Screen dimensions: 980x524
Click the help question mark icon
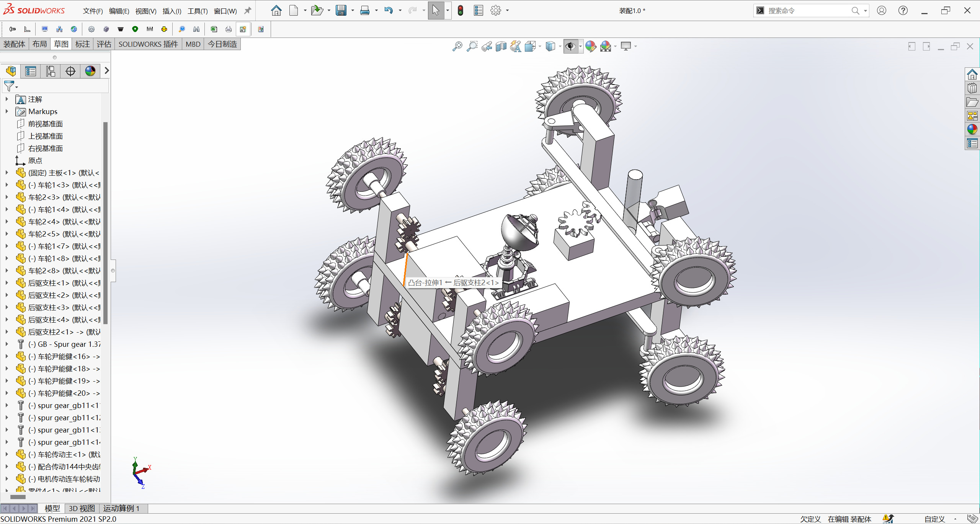pos(903,11)
